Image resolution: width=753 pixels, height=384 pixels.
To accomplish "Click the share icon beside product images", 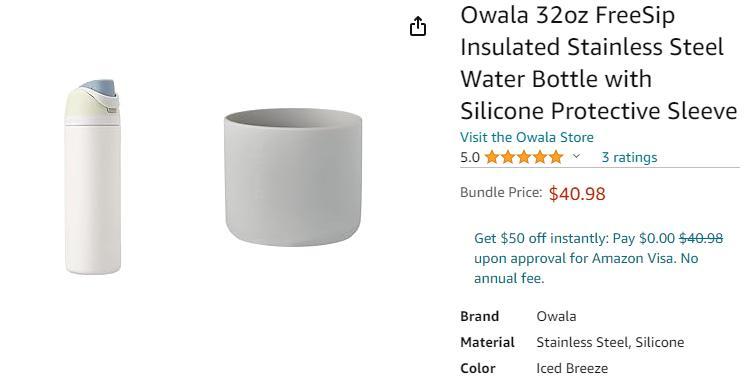I will (418, 26).
